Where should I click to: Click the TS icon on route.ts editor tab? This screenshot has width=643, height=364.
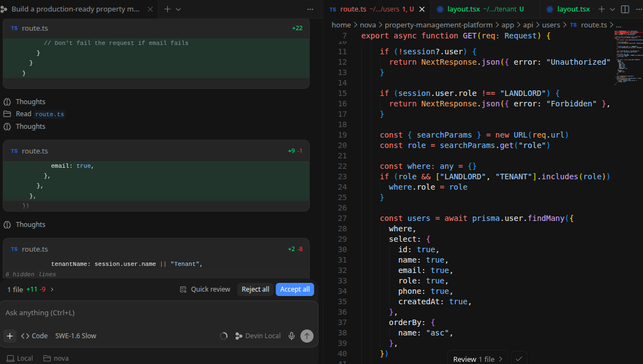pyautogui.click(x=333, y=9)
